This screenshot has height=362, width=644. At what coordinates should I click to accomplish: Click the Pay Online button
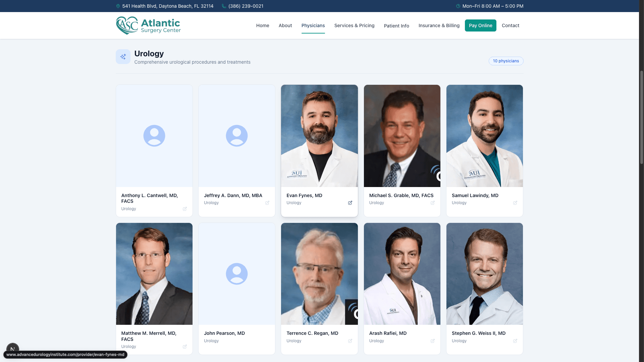(x=480, y=25)
